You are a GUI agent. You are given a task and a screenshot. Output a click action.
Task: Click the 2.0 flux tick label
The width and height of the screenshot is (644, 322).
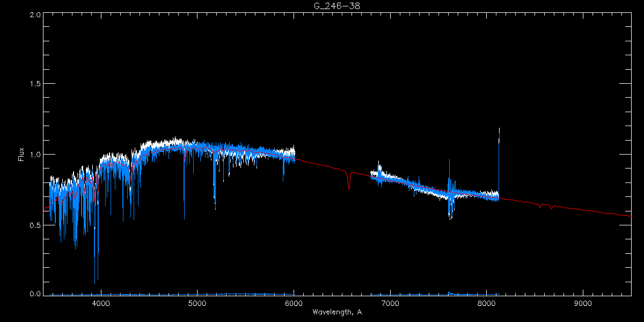point(35,14)
